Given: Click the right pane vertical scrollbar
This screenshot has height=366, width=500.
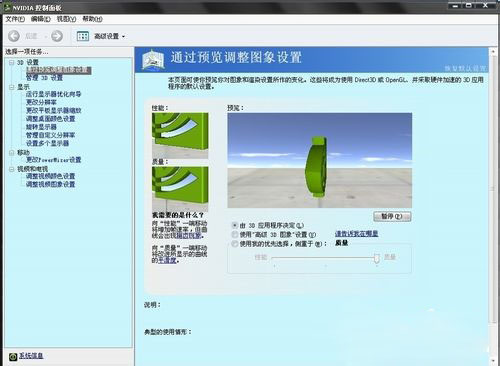Looking at the screenshot, I should pyautogui.click(x=493, y=188).
